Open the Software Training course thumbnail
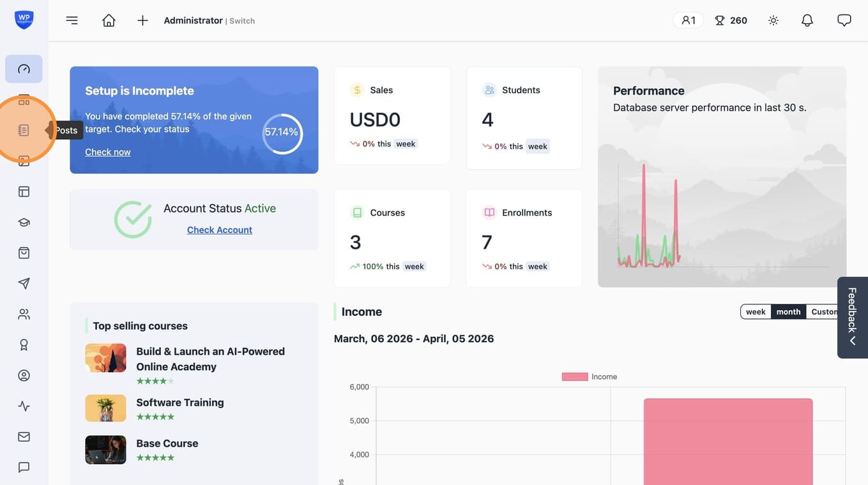Screen dimensions: 868x485 105,408
